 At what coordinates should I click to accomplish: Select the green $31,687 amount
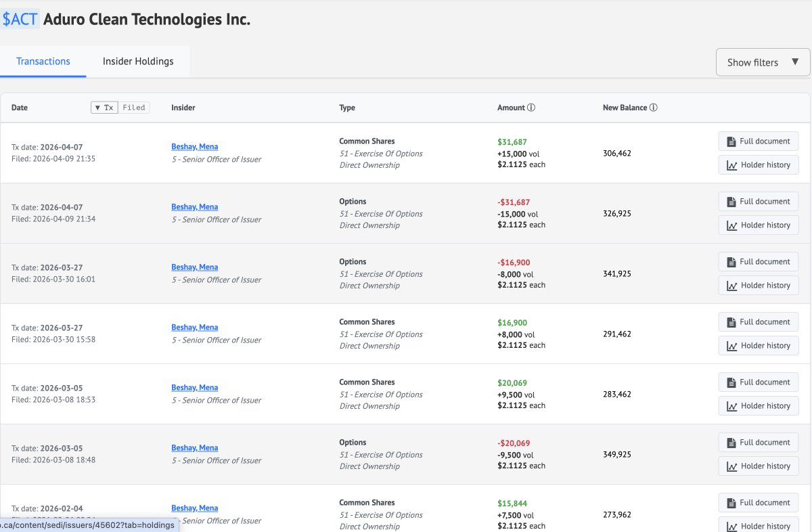pos(512,142)
